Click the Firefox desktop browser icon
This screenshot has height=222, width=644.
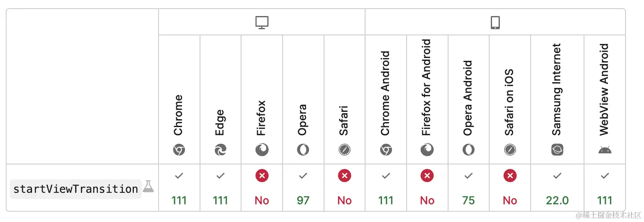pyautogui.click(x=262, y=150)
